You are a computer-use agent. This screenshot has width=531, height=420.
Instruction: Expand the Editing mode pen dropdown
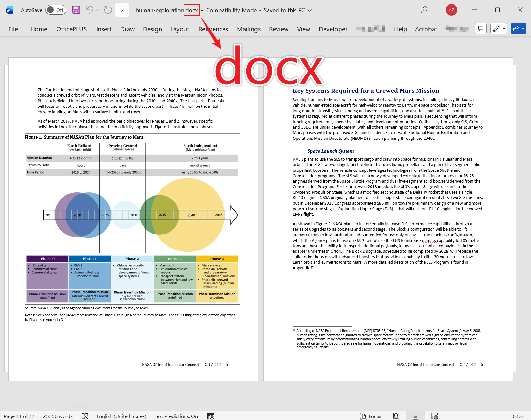point(499,29)
